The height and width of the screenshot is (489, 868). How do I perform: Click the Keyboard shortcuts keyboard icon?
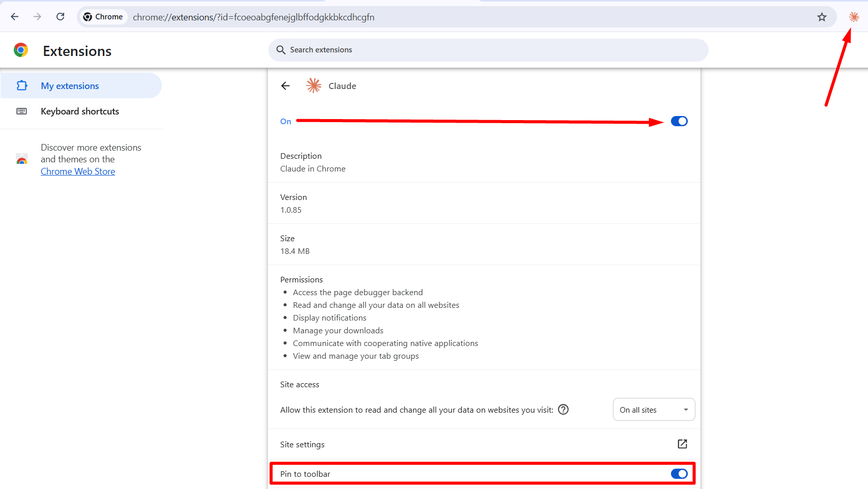coord(22,111)
